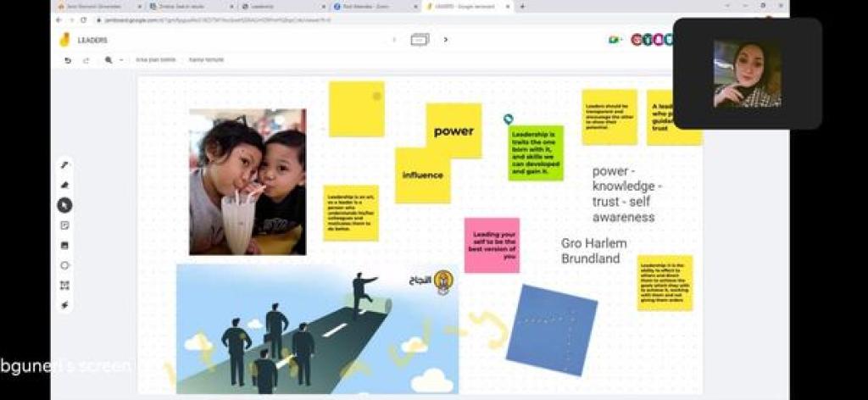Select the Text box tool
This screenshot has height=400, width=868.
point(65,286)
